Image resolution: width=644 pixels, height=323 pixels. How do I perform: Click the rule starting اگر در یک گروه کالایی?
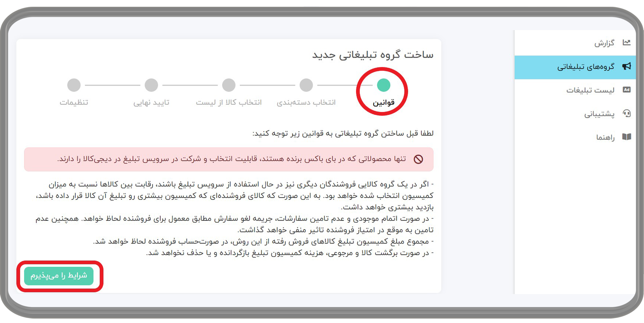[x=234, y=196]
